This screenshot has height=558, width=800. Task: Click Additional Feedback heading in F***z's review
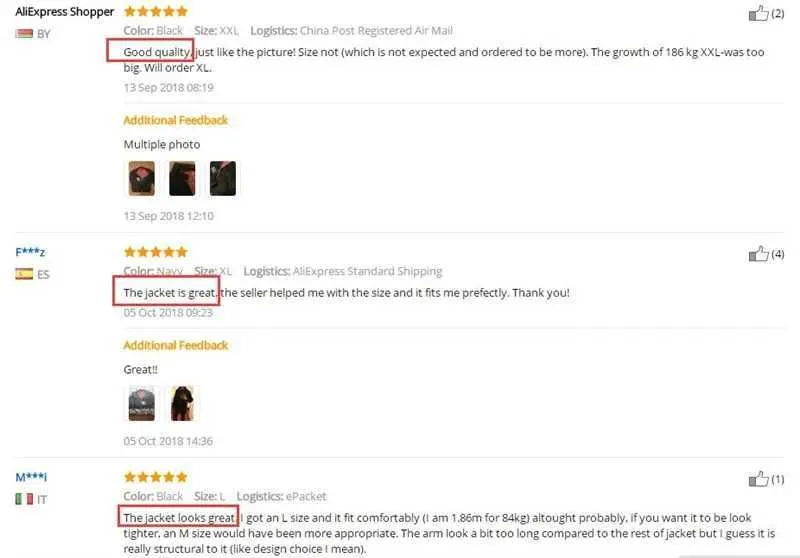(176, 345)
